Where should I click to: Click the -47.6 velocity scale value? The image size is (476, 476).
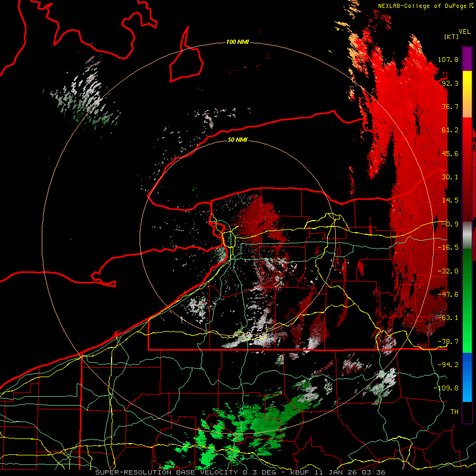tap(448, 294)
